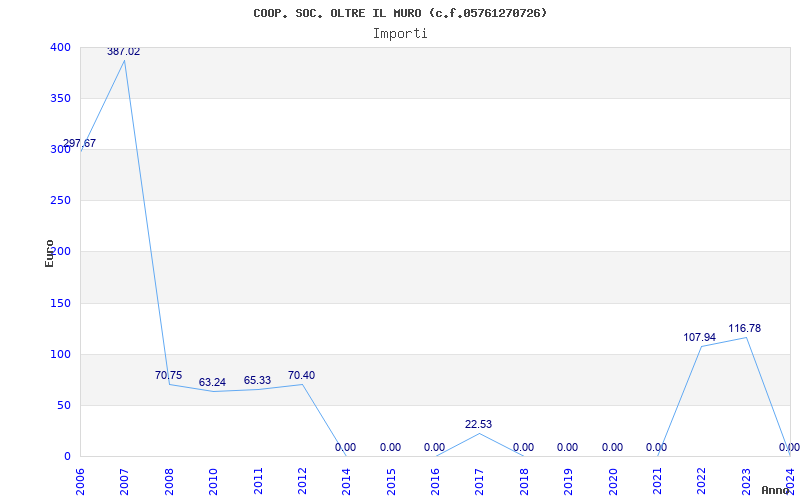
Task: Select the 387.02 data label
Action: pos(123,52)
